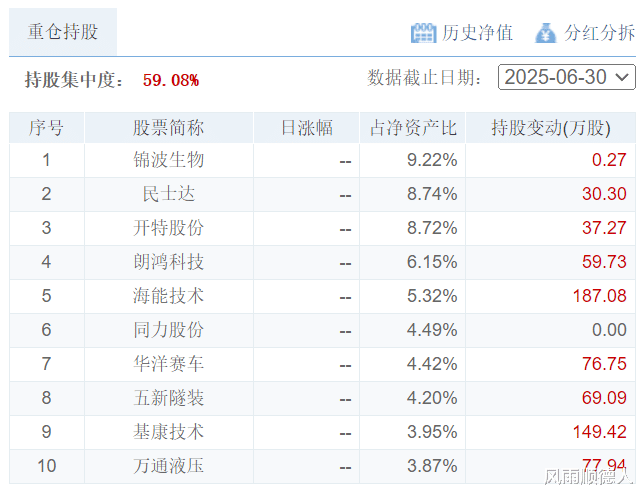Open stock 华洋赛车

169,364
